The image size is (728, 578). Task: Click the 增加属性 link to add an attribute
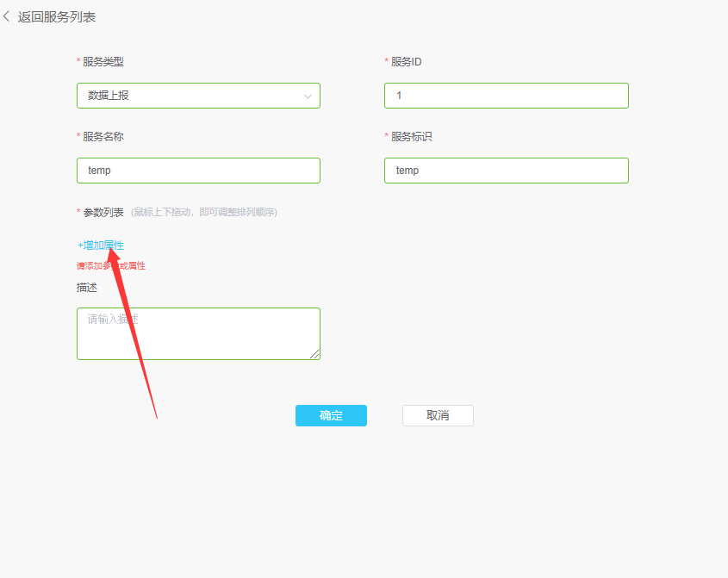pyautogui.click(x=103, y=245)
